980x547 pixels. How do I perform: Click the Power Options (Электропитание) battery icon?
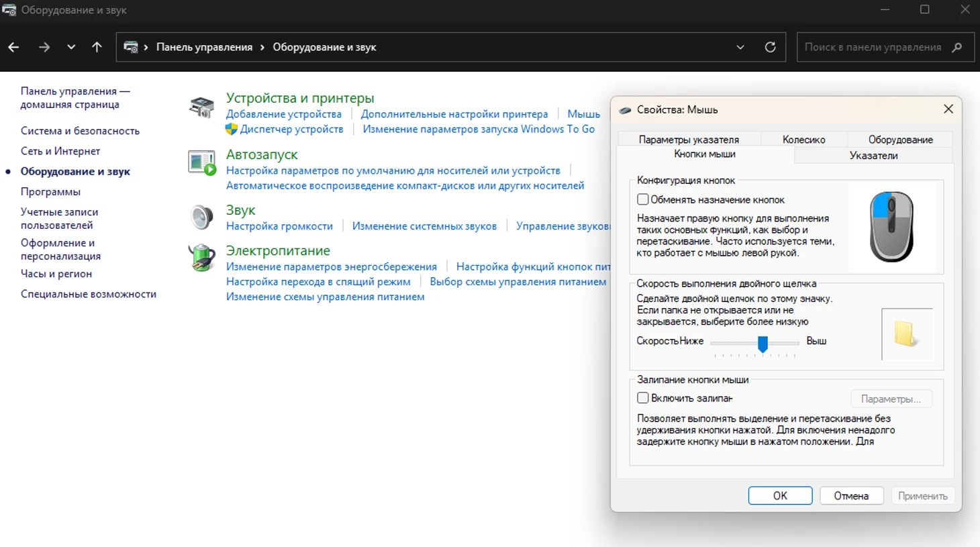[201, 258]
